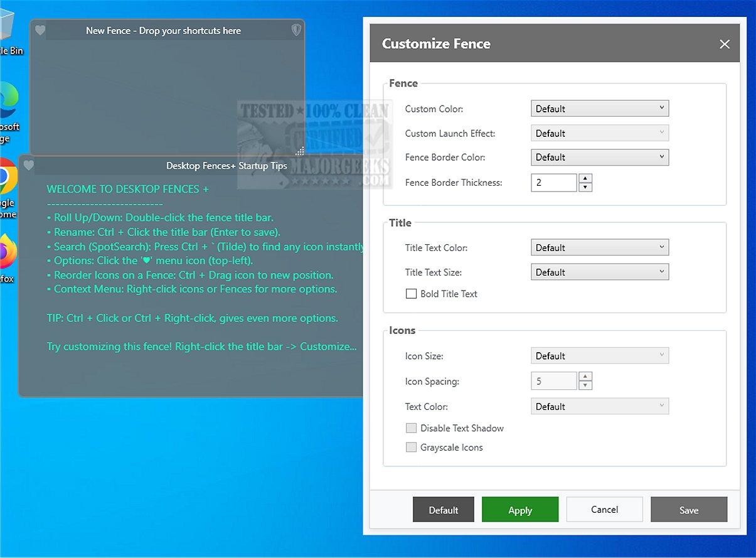Viewport: 756px width, 558px height.
Task: Click Icon Spacing input field
Action: click(554, 381)
